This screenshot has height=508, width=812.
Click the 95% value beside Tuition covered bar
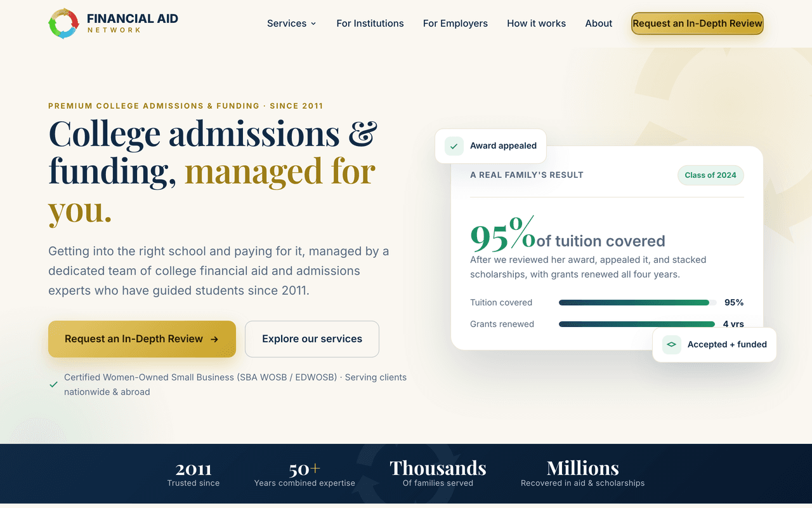pyautogui.click(x=734, y=303)
